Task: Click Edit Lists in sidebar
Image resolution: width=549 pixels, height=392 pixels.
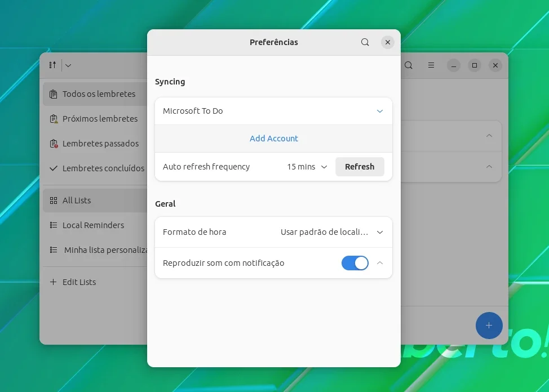Action: [95, 282]
